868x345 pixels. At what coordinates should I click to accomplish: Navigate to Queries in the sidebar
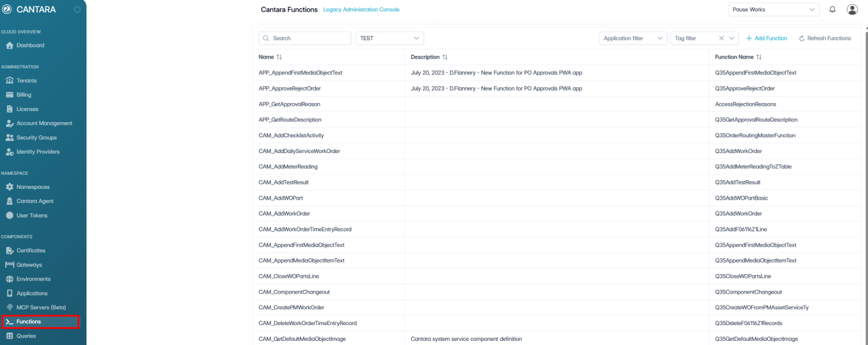click(26, 336)
